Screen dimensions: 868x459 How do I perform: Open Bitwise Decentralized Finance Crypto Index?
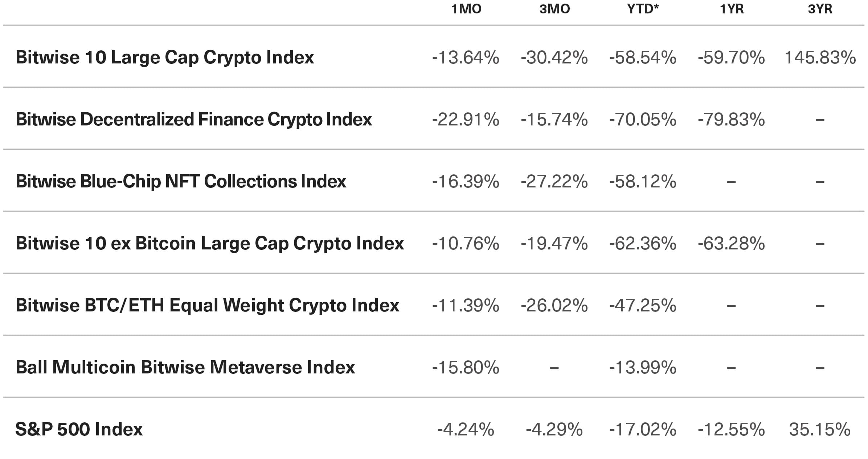point(194,119)
